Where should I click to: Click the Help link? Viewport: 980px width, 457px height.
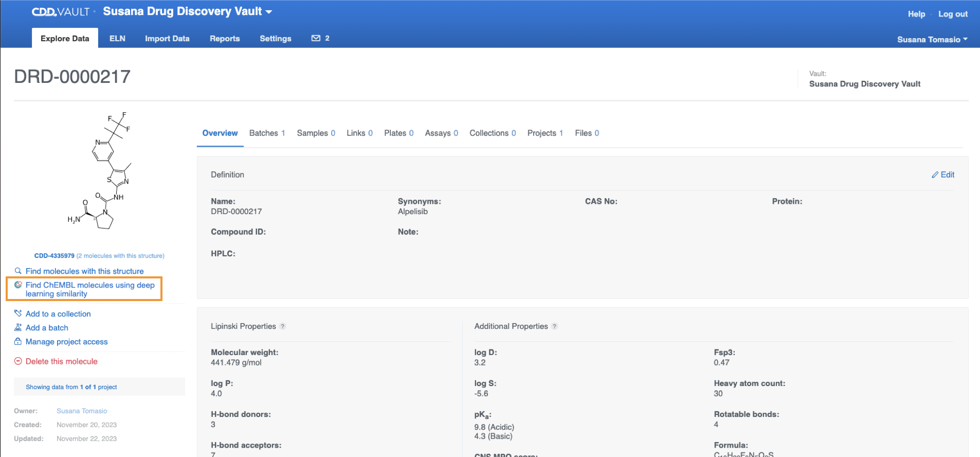pos(916,14)
